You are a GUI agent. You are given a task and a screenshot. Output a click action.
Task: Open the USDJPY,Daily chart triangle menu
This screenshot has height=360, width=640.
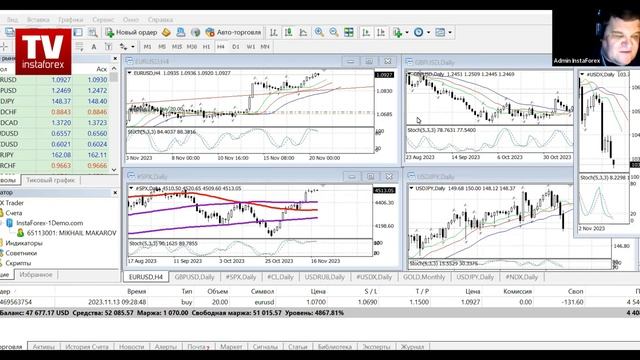pos(411,188)
